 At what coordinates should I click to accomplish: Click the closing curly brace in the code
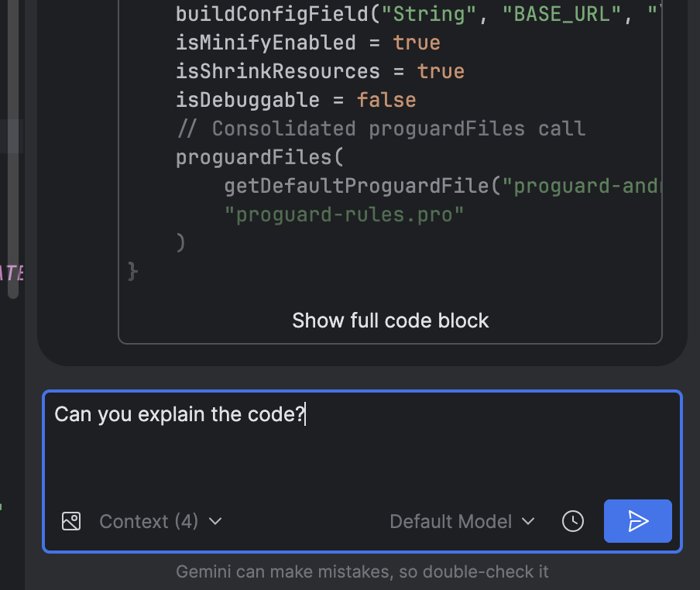(132, 271)
